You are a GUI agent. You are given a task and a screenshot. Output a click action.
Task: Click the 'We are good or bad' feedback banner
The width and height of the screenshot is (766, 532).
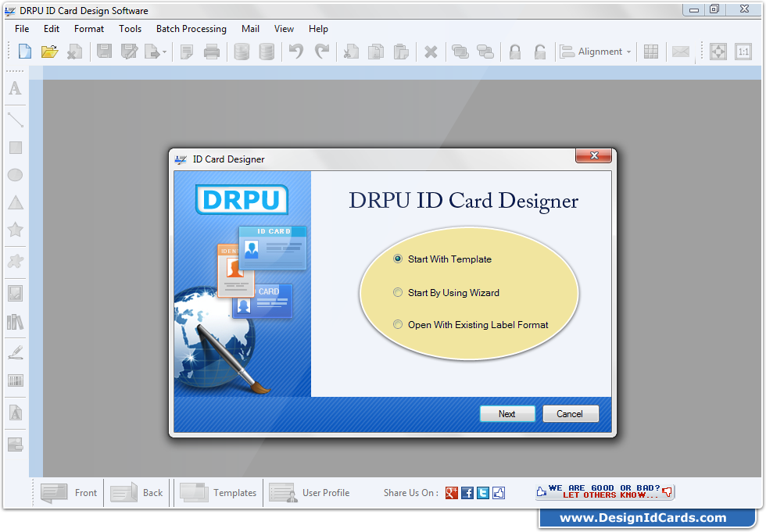(x=605, y=492)
